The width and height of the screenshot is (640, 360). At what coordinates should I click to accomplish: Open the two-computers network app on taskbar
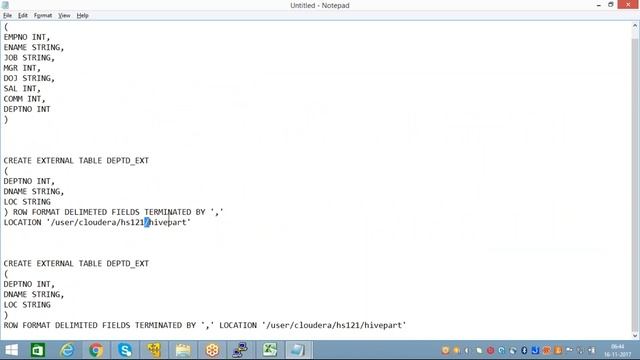pos(241,350)
